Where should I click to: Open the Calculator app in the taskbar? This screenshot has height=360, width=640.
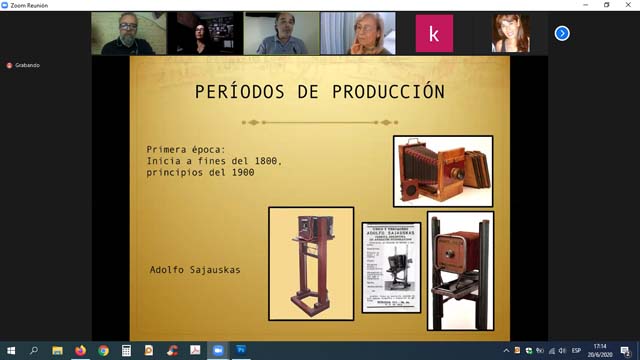[x=126, y=350]
